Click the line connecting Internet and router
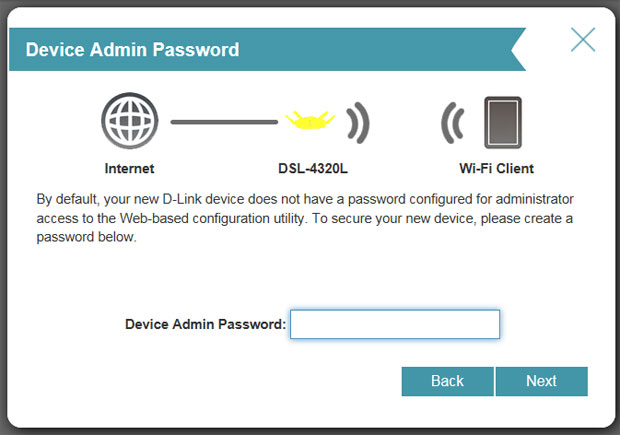 [223, 122]
